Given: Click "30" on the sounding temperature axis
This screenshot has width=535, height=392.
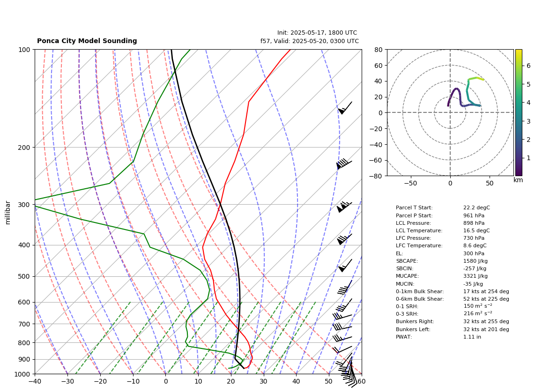Looking at the screenshot, I should click(x=263, y=381).
